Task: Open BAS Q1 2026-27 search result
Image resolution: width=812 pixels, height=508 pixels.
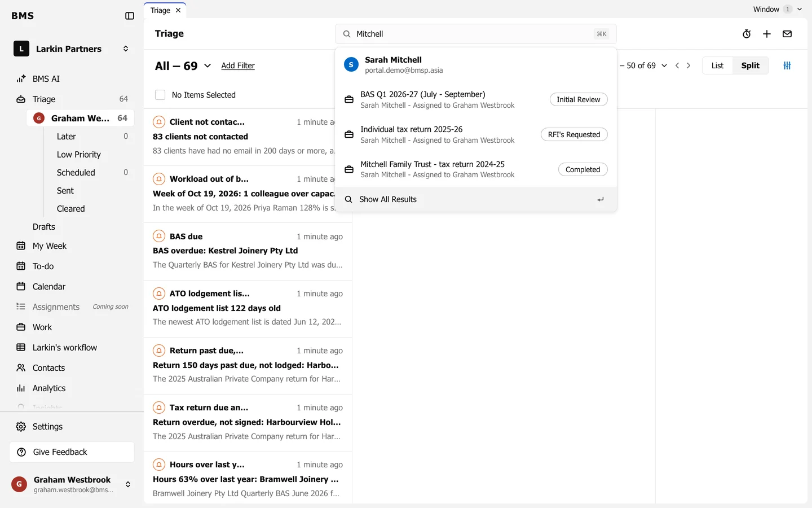Action: [x=476, y=100]
